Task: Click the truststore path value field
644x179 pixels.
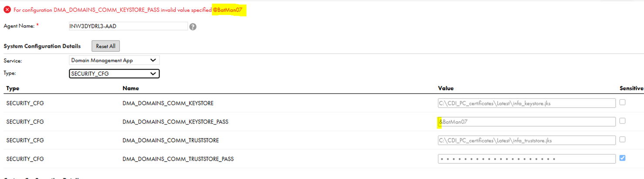Action: 527,140
